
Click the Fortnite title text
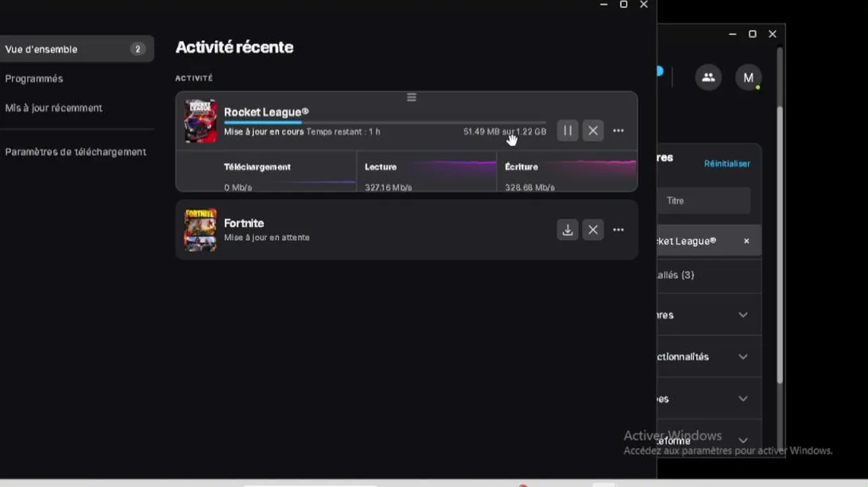click(244, 223)
